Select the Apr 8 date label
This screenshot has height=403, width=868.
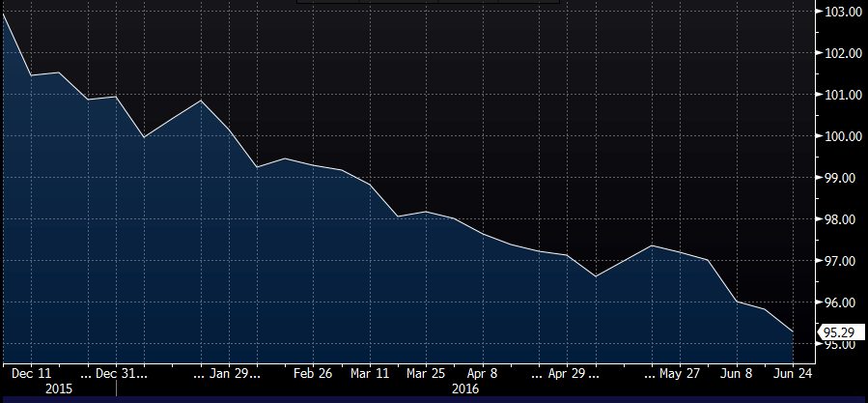click(x=484, y=371)
